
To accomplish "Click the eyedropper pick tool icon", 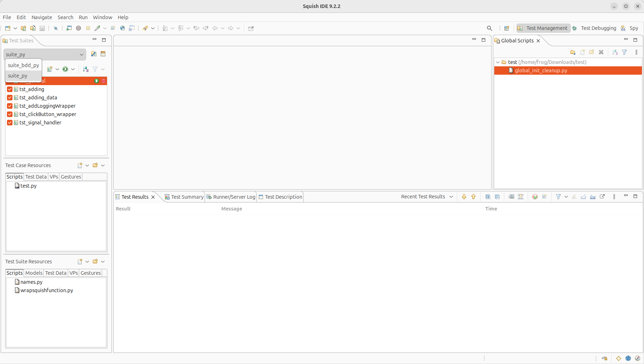I will (x=97, y=28).
